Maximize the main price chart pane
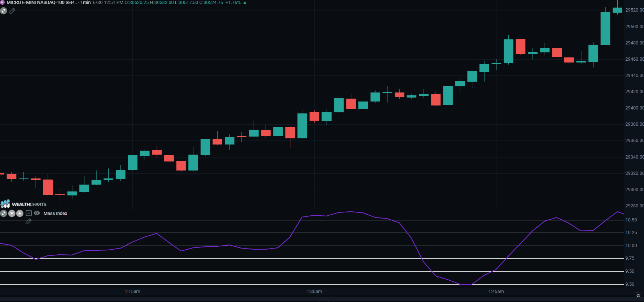Image resolution: width=644 pixels, height=302 pixels. pyautogui.click(x=4, y=11)
